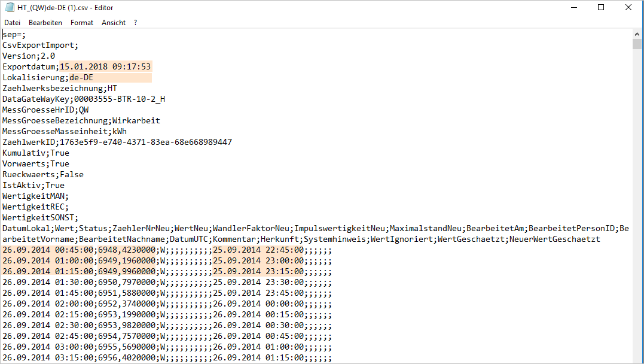Click the 'Rueckwaerts;False' line
644x364 pixels.
pyautogui.click(x=43, y=174)
